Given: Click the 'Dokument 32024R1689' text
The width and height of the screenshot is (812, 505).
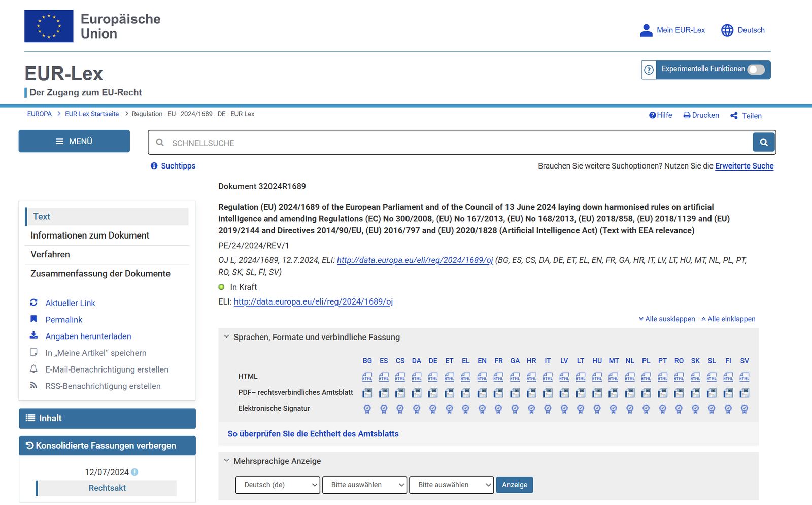Looking at the screenshot, I should tap(262, 186).
